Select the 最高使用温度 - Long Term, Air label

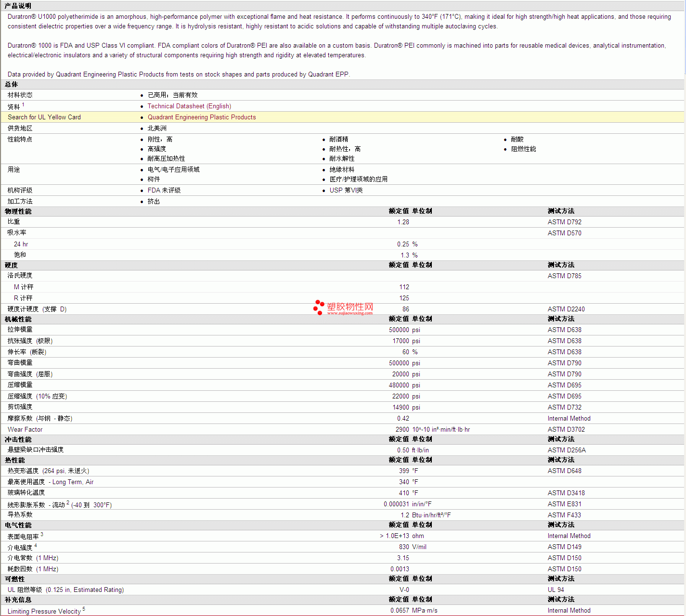(51, 482)
